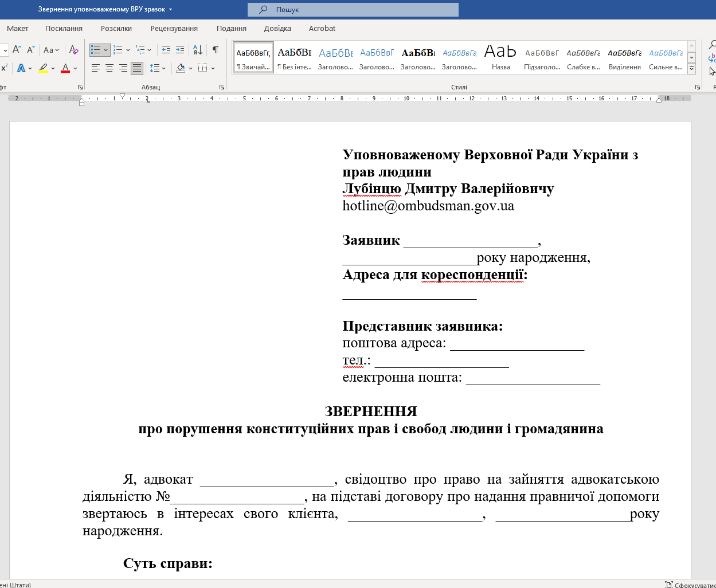
Task: Show paragraph marks with the ¶ icon
Action: pyautogui.click(x=215, y=50)
